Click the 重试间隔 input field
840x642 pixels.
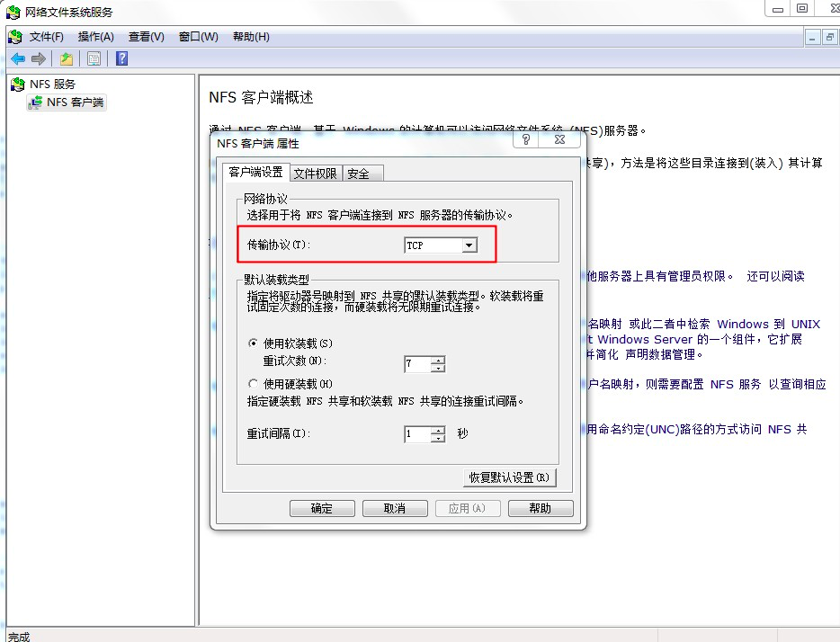418,433
